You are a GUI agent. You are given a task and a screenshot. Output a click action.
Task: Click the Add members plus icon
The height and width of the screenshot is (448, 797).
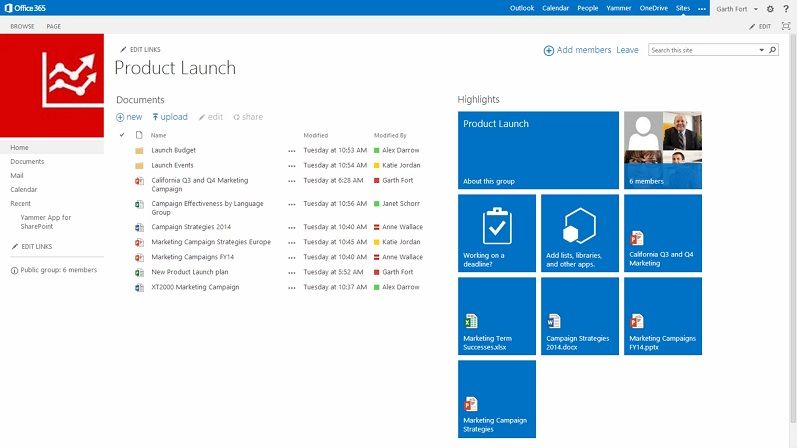pyautogui.click(x=549, y=50)
